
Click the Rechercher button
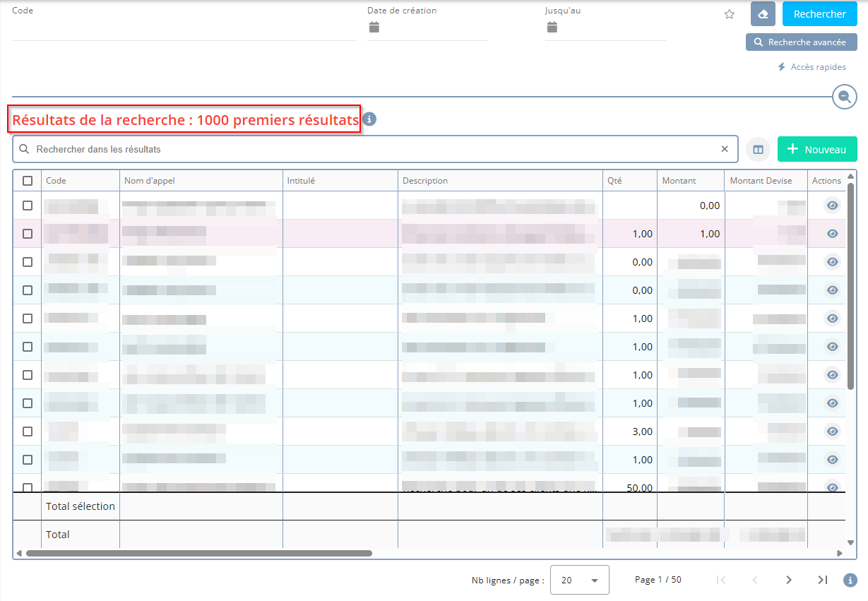tap(819, 14)
